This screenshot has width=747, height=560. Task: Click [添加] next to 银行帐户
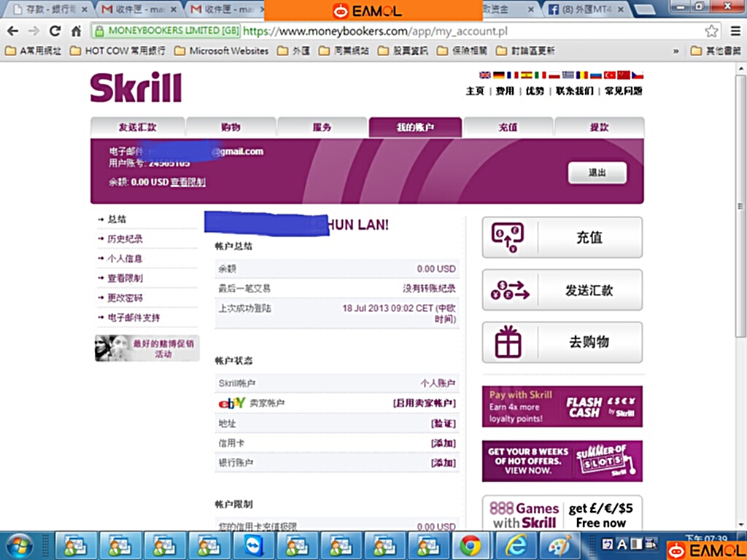(443, 462)
